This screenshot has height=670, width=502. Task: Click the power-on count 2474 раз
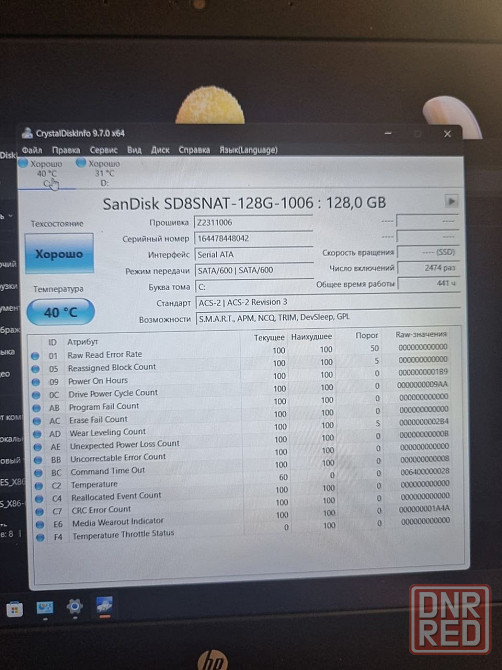coord(428,268)
